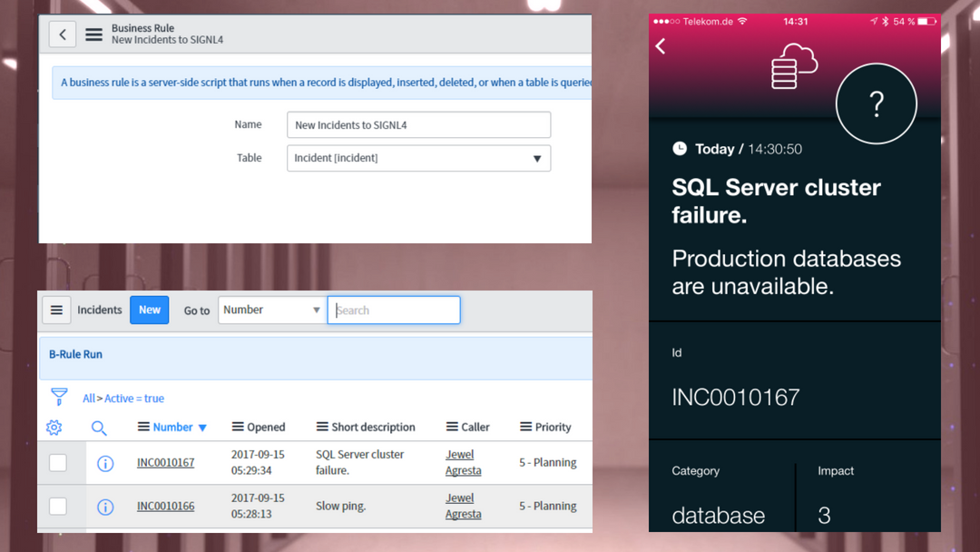The image size is (980, 552).
Task: Tap the Bluetooth icon in phone status bar
Action: 885,21
